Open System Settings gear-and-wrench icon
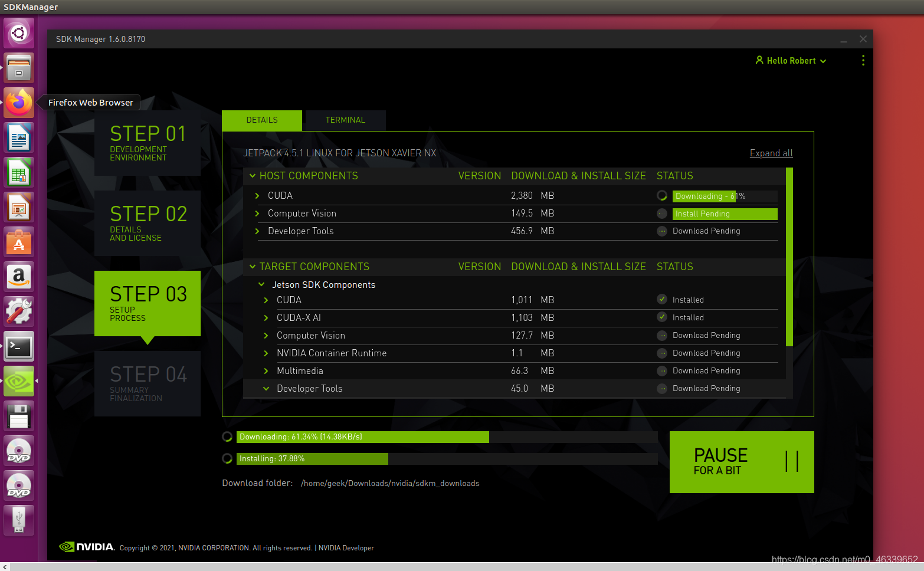924x571 pixels. 19,312
